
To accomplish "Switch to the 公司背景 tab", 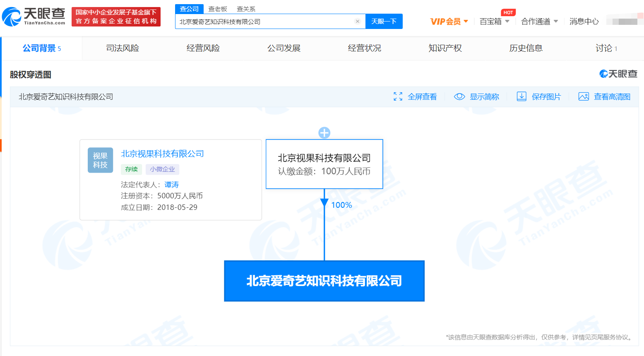I will [x=42, y=48].
